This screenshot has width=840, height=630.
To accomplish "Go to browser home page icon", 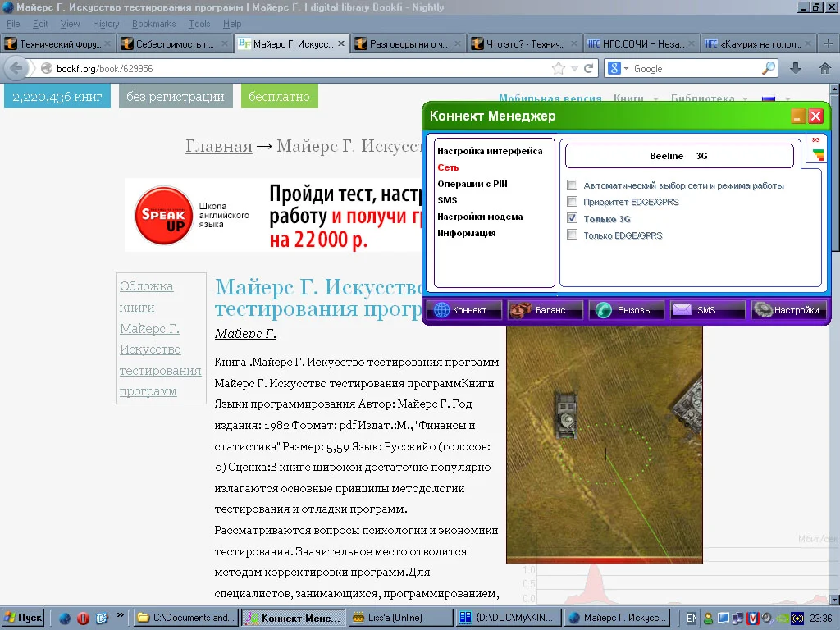I will (x=825, y=69).
